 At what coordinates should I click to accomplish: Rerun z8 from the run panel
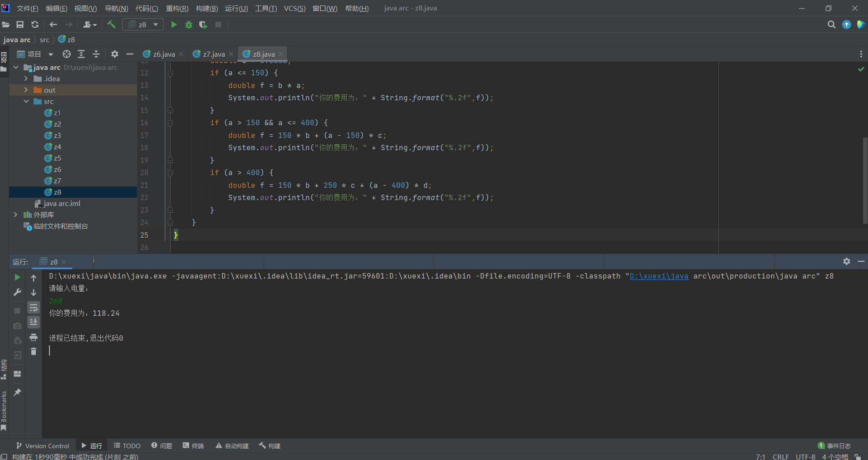coord(17,277)
